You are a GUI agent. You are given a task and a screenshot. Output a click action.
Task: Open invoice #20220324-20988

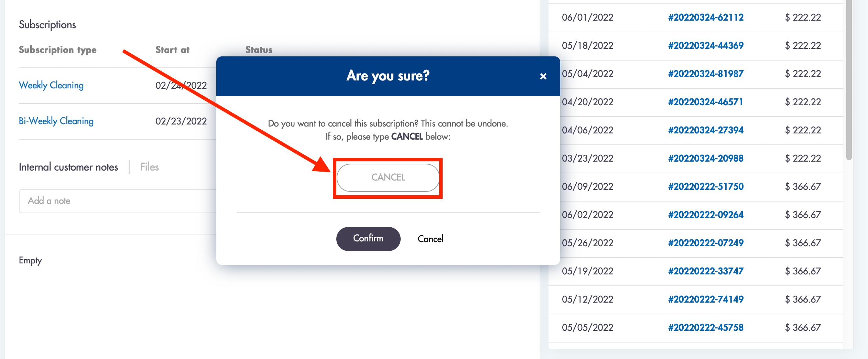pos(706,159)
